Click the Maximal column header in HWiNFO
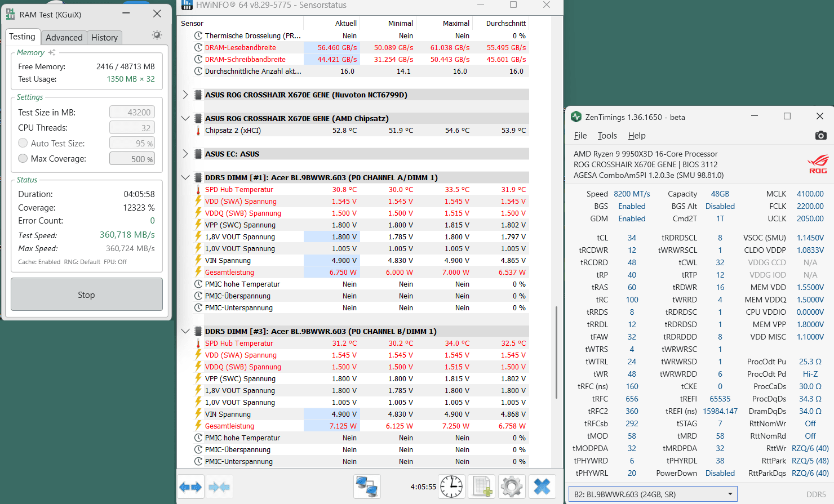 coord(445,23)
